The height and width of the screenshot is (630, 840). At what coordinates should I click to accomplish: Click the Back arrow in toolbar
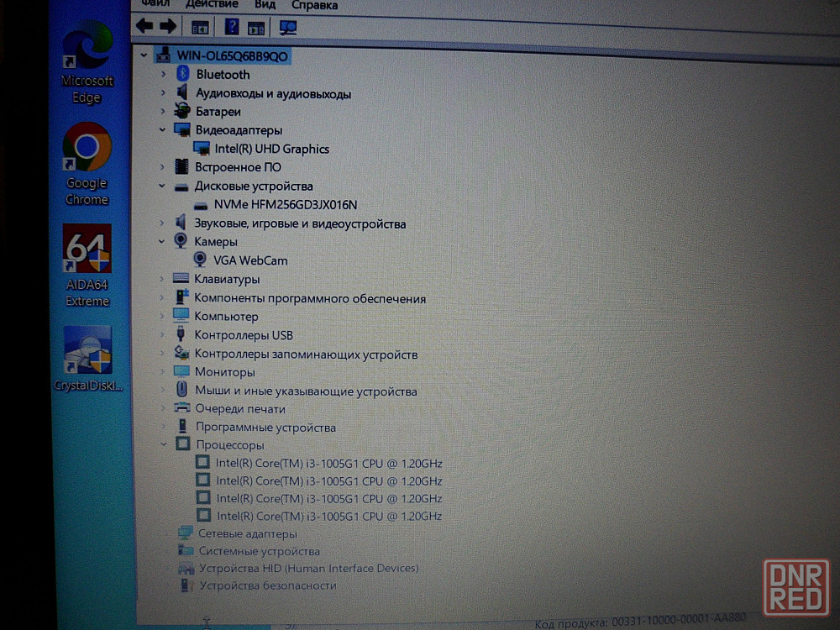[x=144, y=26]
